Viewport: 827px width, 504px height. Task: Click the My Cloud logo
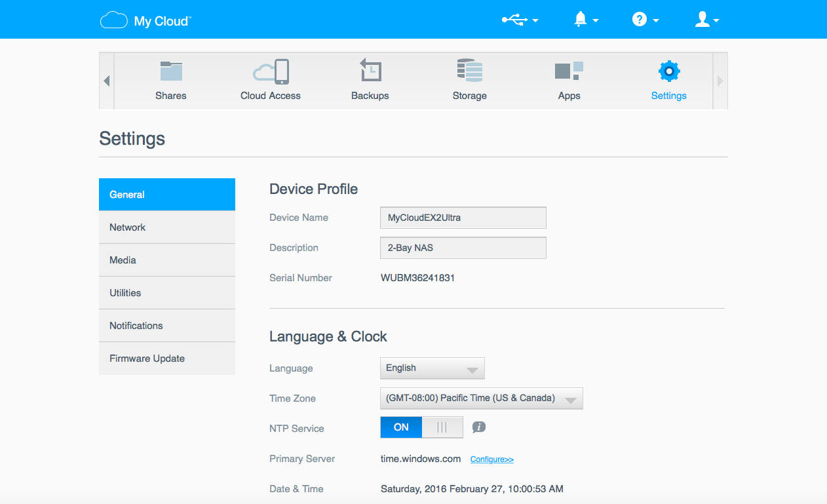(145, 21)
